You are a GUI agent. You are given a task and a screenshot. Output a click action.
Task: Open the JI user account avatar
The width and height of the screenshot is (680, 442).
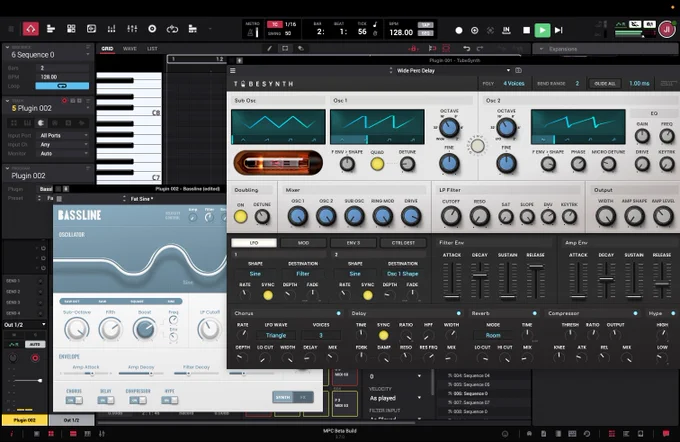pos(667,29)
